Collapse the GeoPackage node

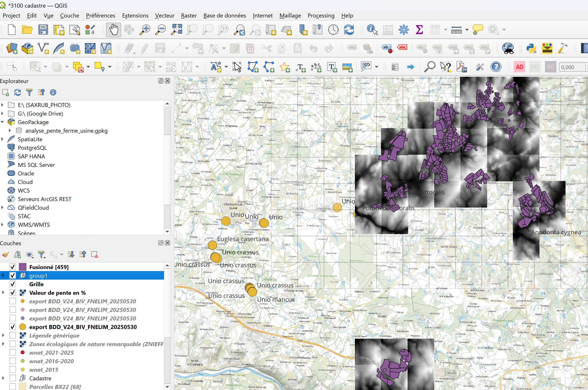pos(3,122)
